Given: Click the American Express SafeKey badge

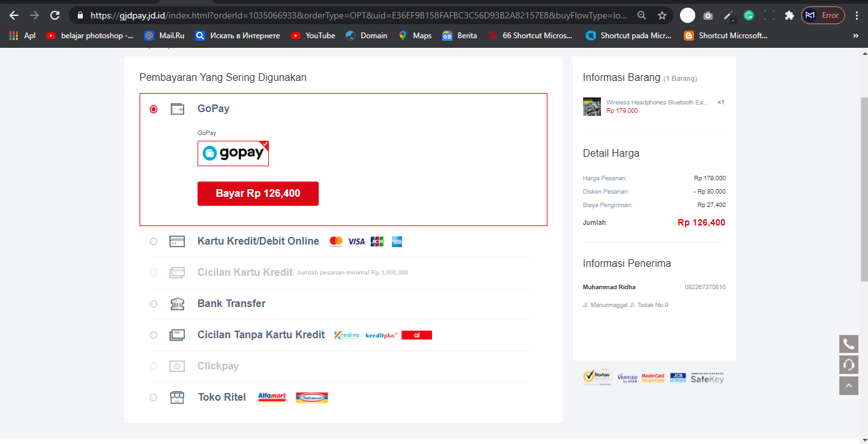Looking at the screenshot, I should (708, 378).
